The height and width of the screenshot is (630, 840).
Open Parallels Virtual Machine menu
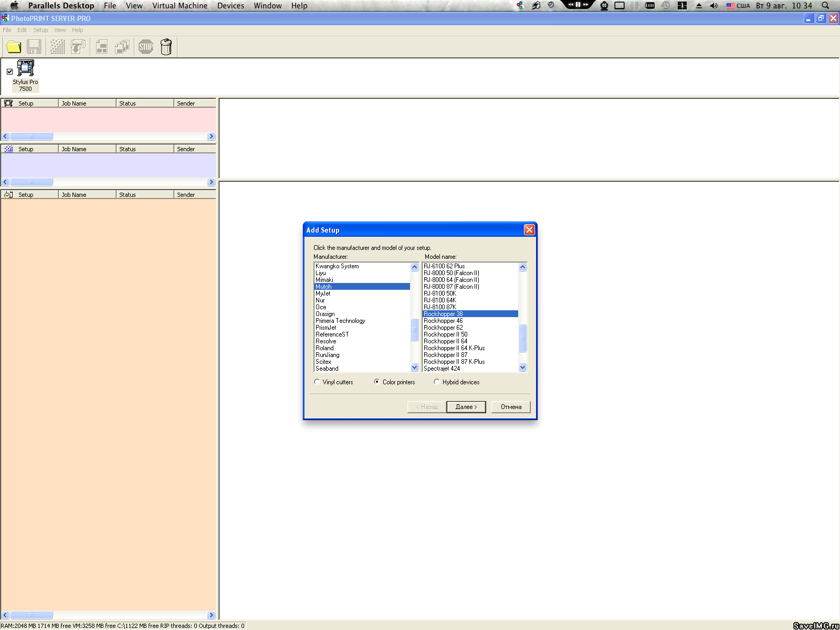tap(180, 6)
